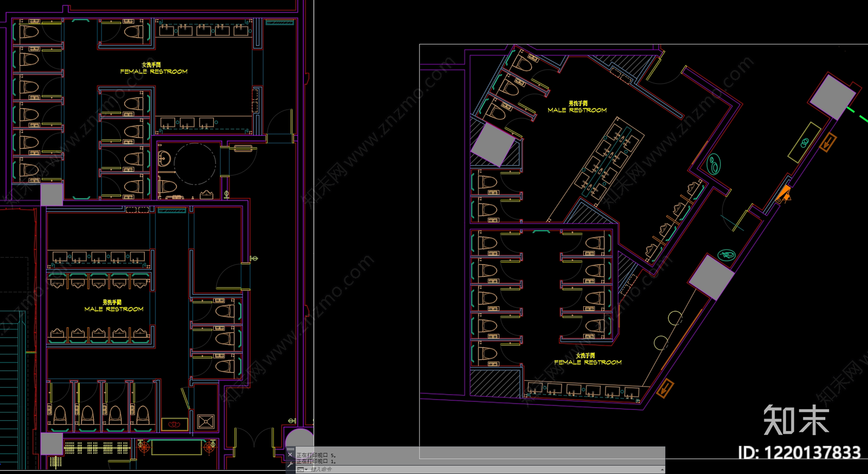This screenshot has height=474, width=868.
Task: Grab the command line grip handle
Action: [x=290, y=449]
